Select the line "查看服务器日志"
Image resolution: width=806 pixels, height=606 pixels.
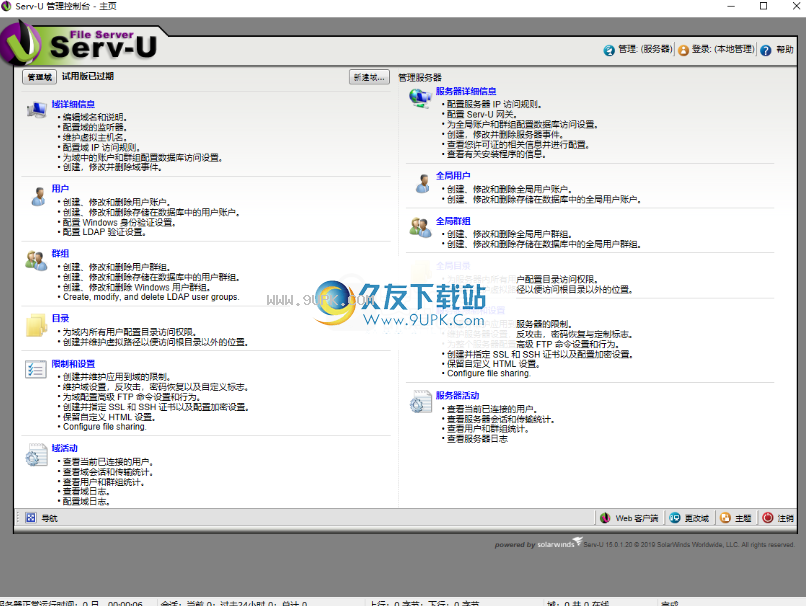click(477, 439)
